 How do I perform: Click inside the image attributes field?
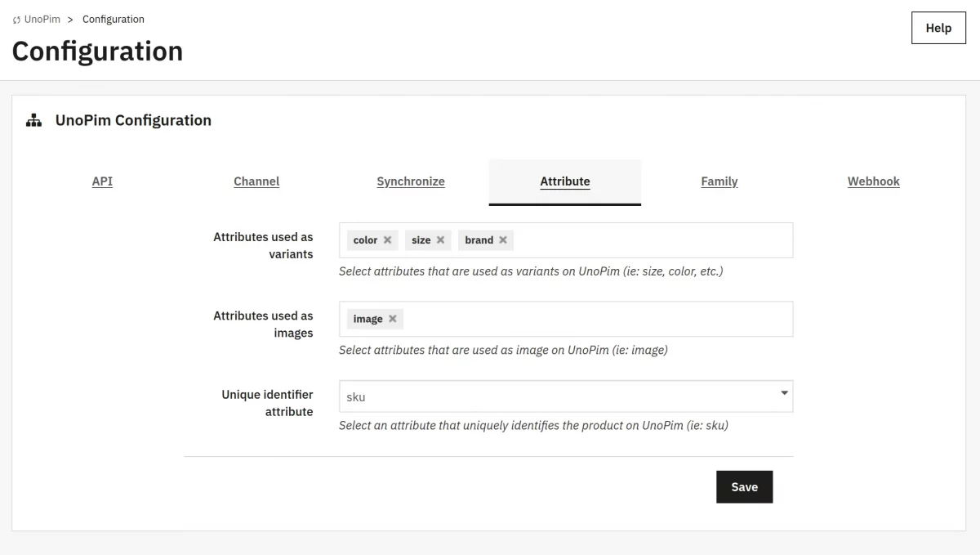pyautogui.click(x=566, y=319)
